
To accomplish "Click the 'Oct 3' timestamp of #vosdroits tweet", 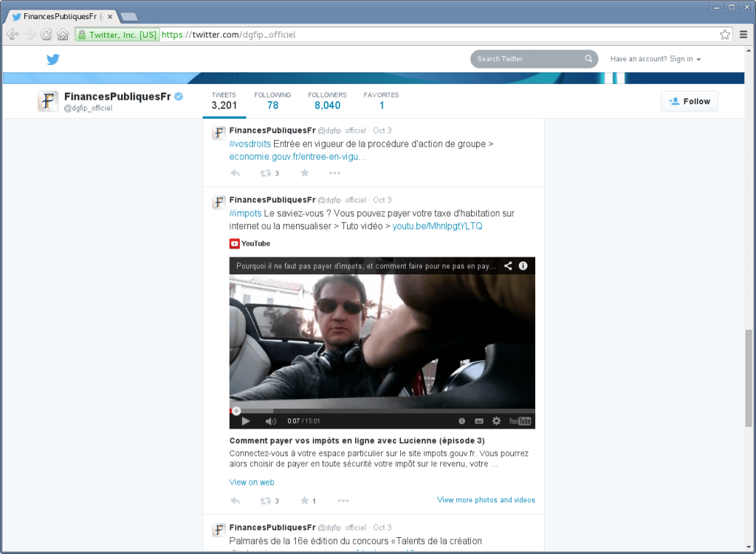I will (382, 131).
